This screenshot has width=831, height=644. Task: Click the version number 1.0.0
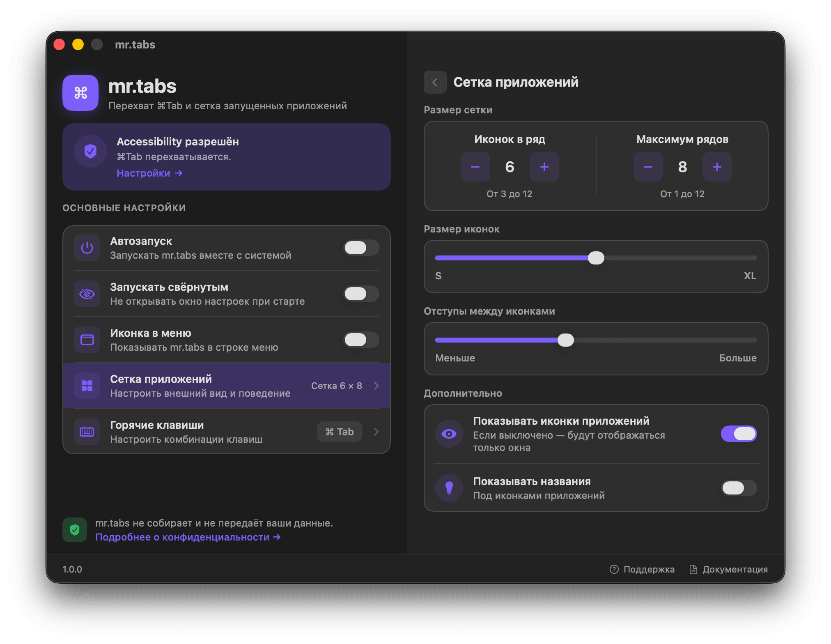tap(72, 569)
